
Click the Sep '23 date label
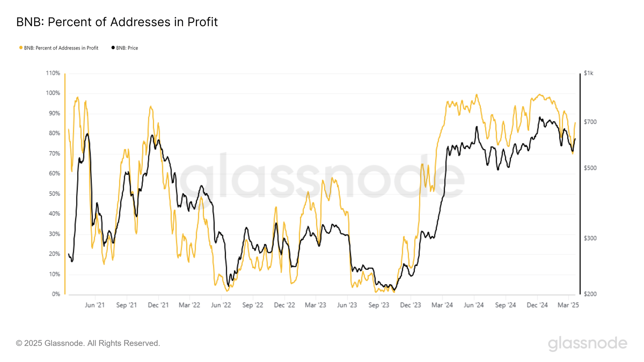coord(379,305)
